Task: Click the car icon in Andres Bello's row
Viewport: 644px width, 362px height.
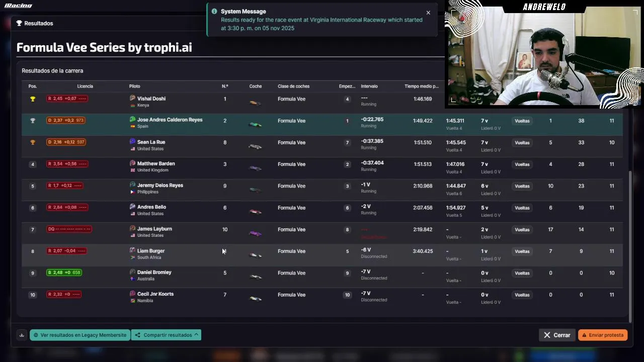Action: 255,212
